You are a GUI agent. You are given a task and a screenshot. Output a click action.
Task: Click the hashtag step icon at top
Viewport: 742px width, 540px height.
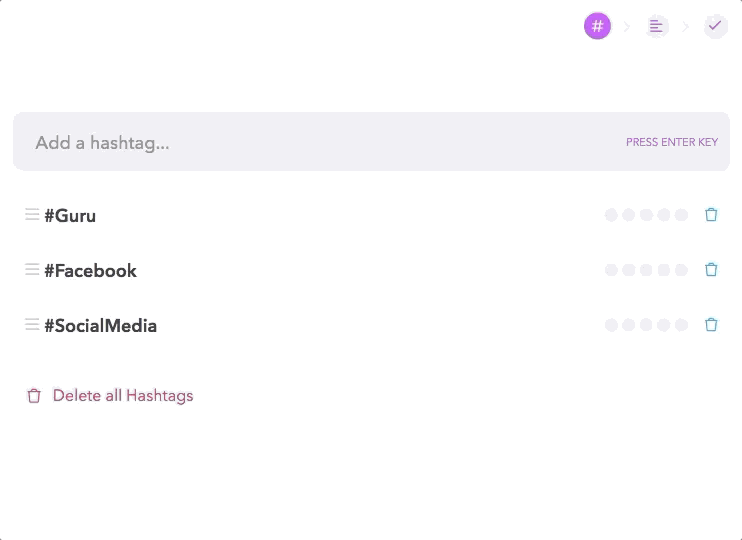click(597, 26)
